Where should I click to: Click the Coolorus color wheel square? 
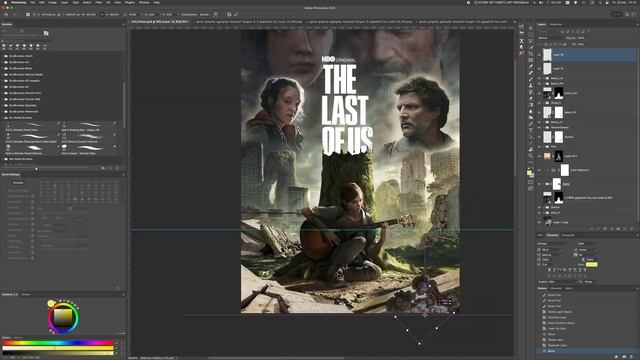pyautogui.click(x=63, y=317)
